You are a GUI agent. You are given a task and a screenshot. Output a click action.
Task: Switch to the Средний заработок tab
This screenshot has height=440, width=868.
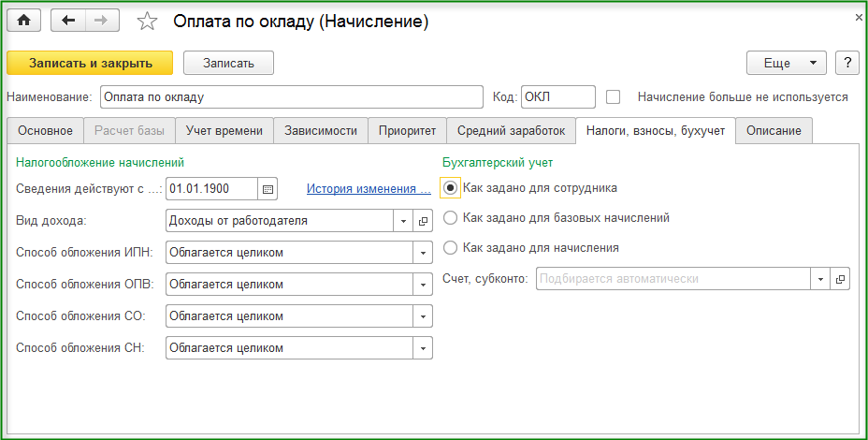tap(511, 131)
